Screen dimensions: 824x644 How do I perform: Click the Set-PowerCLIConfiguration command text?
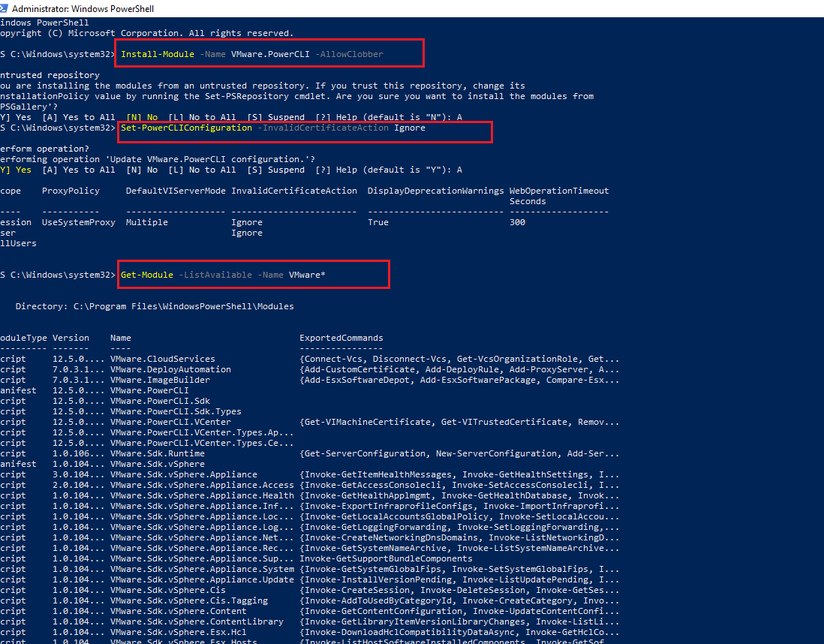coord(186,128)
